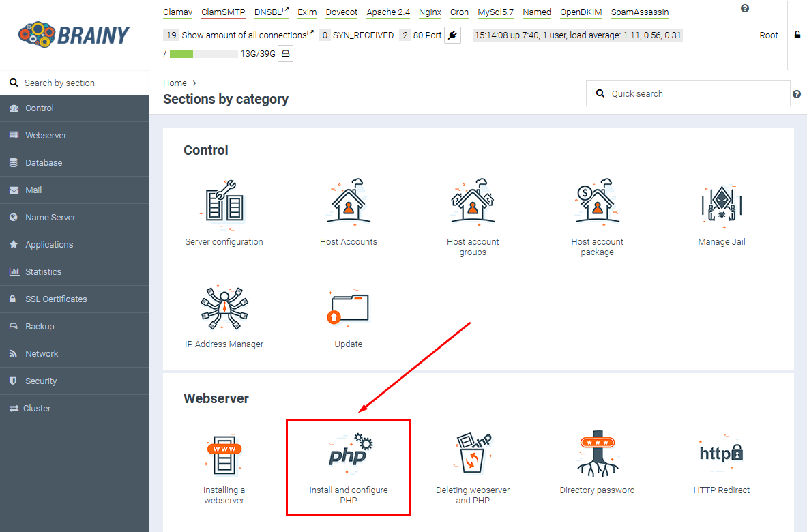Focus the Search by section field
The width and height of the screenshot is (807, 532).
tap(74, 83)
